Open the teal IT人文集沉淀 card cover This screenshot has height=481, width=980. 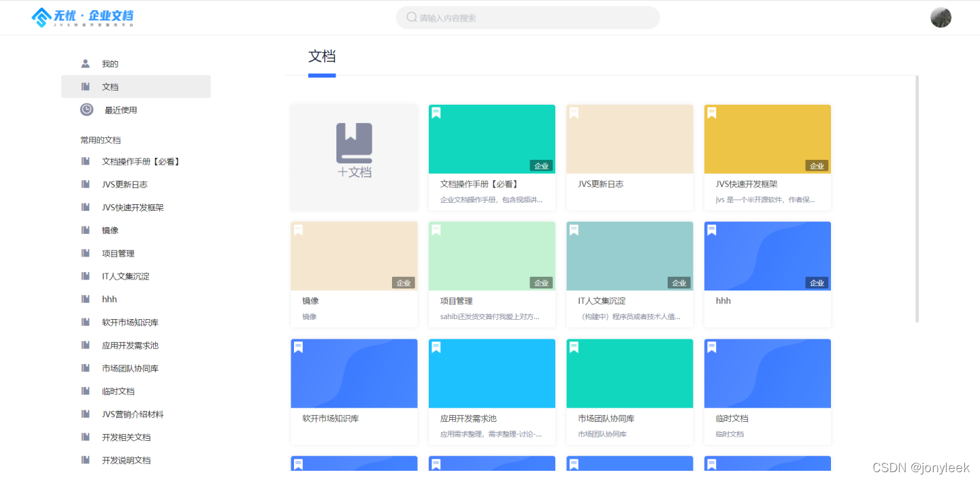click(630, 256)
